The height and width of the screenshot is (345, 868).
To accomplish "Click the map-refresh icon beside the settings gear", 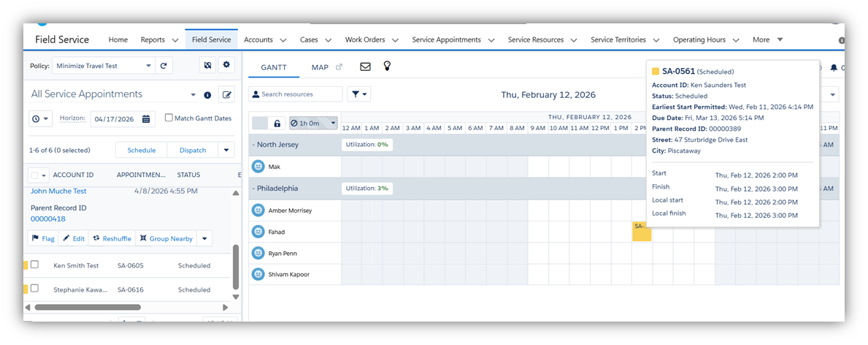I will 207,66.
